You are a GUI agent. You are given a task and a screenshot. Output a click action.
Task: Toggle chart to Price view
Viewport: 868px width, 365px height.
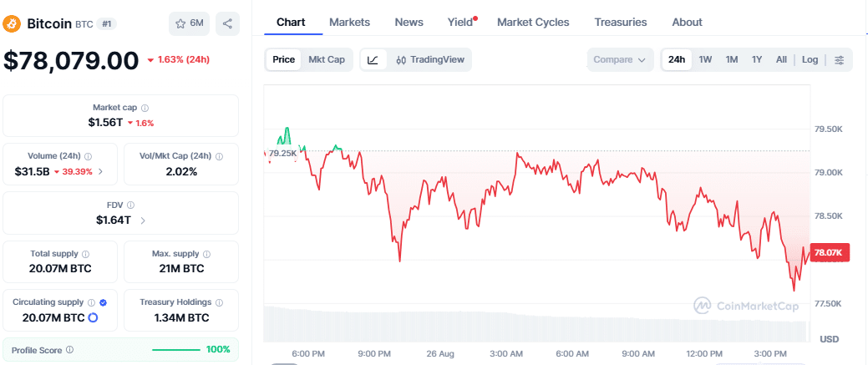(283, 60)
